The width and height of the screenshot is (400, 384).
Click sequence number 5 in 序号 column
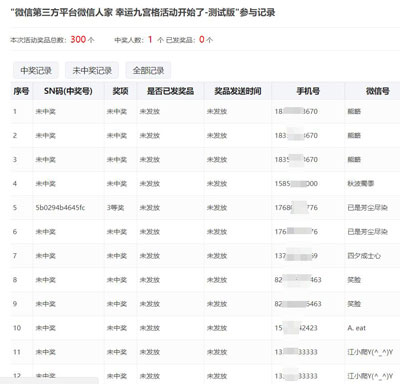coord(15,208)
